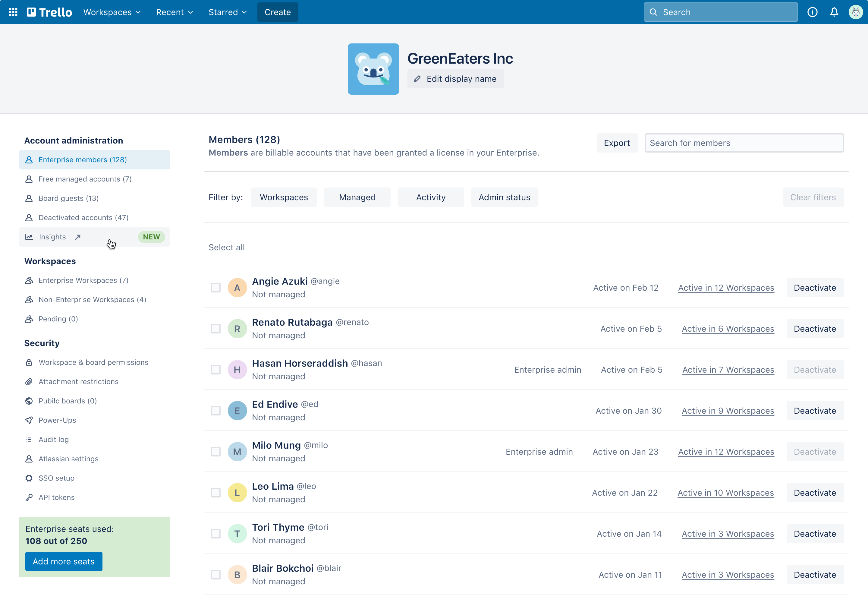The image size is (868, 603).
Task: Click the Deactivated accounts icon
Action: point(29,218)
